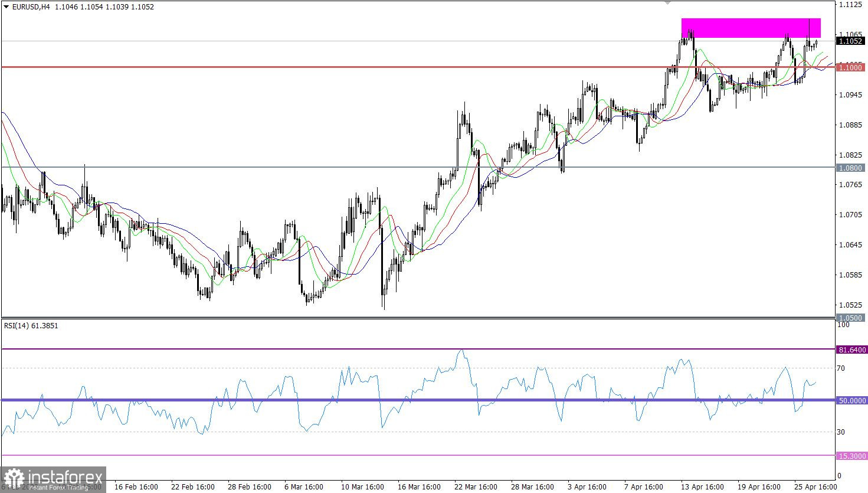Click the 1.0705 price axis value

[x=850, y=214]
